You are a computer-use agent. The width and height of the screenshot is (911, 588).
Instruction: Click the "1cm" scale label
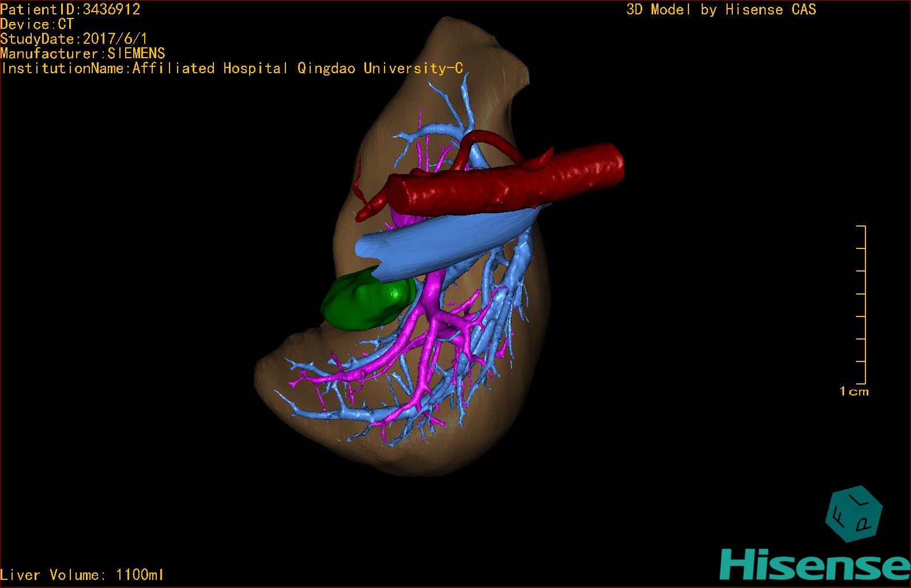coord(854,391)
